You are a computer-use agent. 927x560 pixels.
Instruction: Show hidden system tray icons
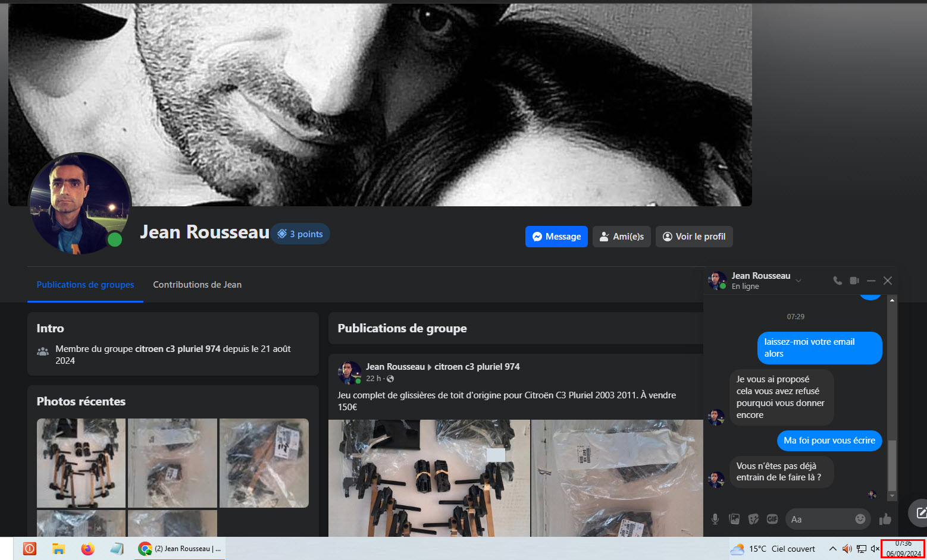(832, 549)
